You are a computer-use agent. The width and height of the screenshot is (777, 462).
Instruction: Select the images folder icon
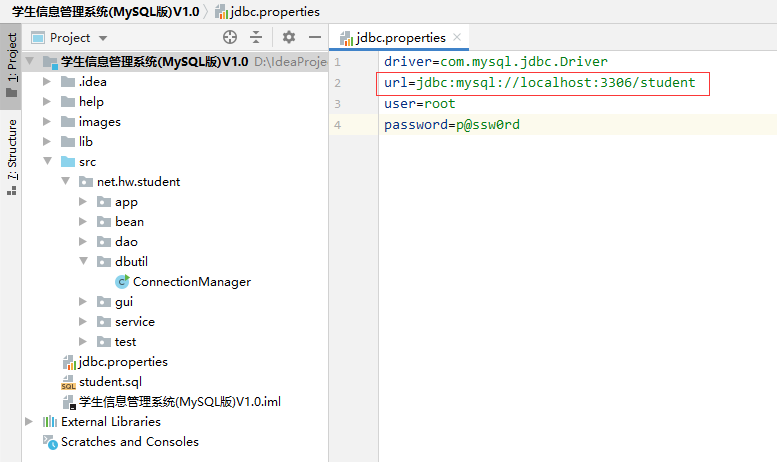68,121
